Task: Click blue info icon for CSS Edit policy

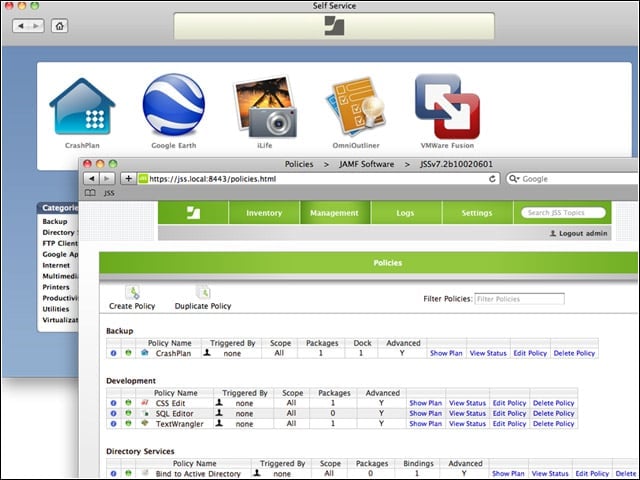Action: [x=113, y=403]
